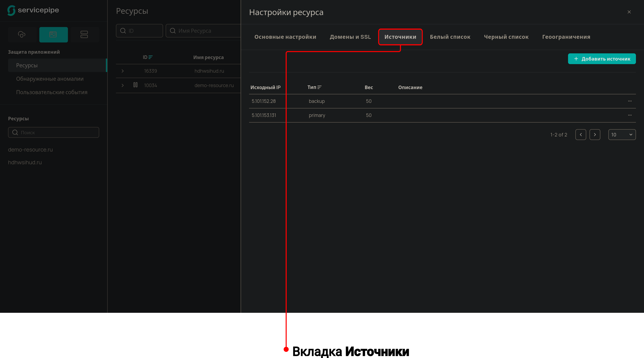Viewport: 644px width, 358px height.
Task: Focus the sidebar Поиск field
Action: click(53, 132)
